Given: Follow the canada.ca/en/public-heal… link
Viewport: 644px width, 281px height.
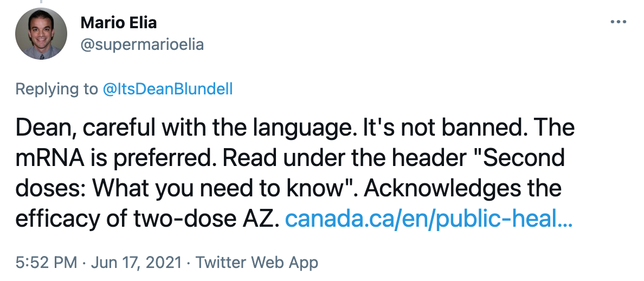Looking at the screenshot, I should click(428, 219).
